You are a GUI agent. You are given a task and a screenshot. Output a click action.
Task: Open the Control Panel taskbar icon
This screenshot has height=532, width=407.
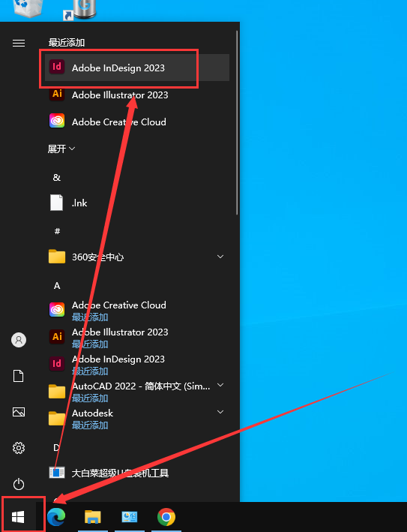(x=130, y=517)
